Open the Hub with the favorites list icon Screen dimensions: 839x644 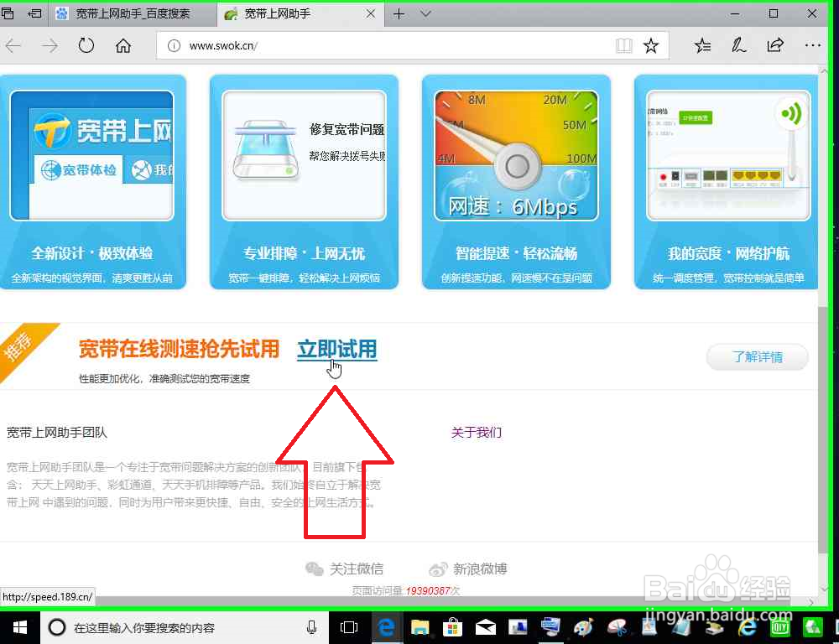702,45
